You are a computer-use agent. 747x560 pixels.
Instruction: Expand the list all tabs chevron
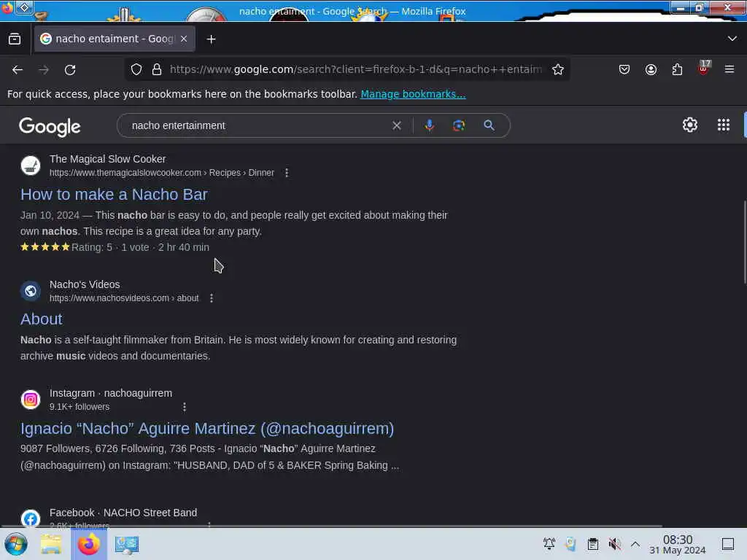pyautogui.click(x=732, y=39)
